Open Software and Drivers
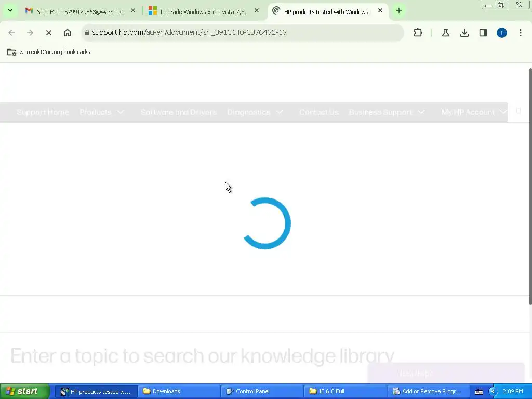Image resolution: width=532 pixels, height=399 pixels. 179,112
